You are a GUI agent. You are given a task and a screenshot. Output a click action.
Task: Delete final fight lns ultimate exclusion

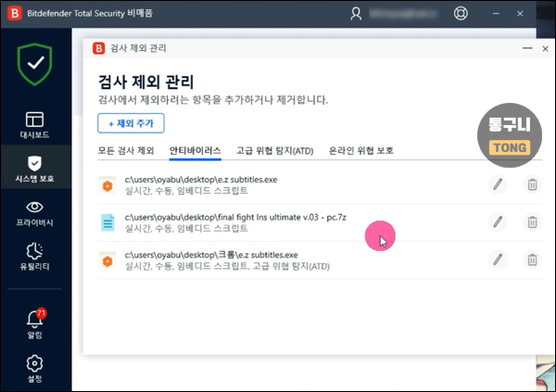[532, 222]
